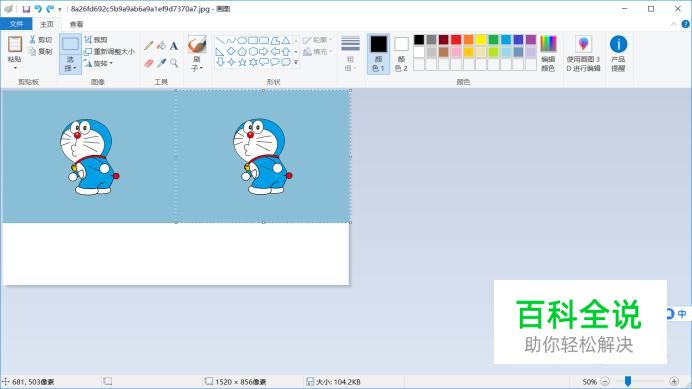Open the 轮廓 (Outline) dropdown

[317, 40]
